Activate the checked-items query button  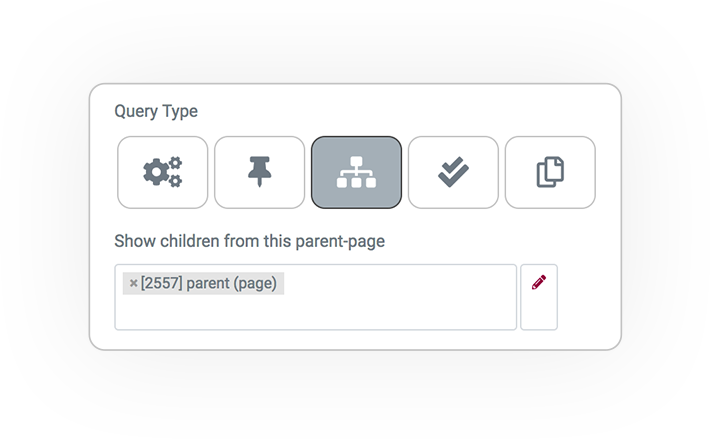[x=453, y=172]
